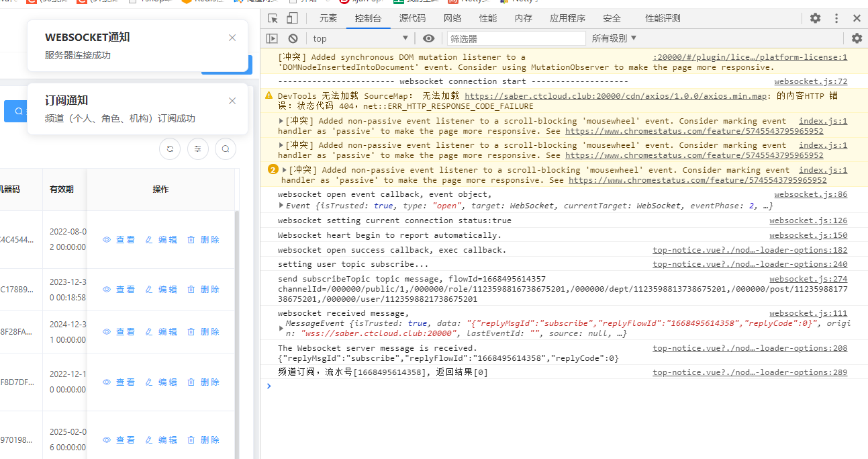Open the 所有级别 log level dropdown
The width and height of the screenshot is (868, 459).
click(614, 38)
